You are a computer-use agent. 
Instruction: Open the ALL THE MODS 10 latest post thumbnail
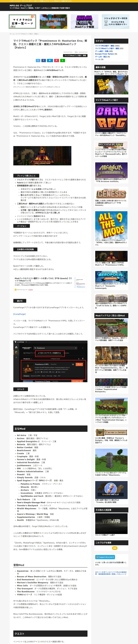[111, 85]
